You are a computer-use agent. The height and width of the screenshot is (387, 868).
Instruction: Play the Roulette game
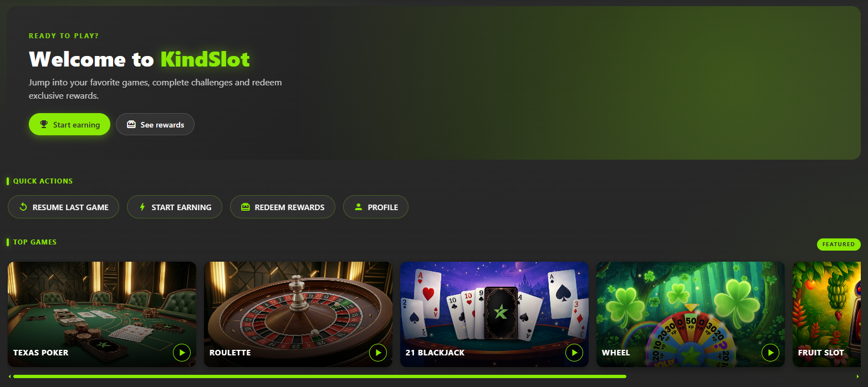[378, 352]
